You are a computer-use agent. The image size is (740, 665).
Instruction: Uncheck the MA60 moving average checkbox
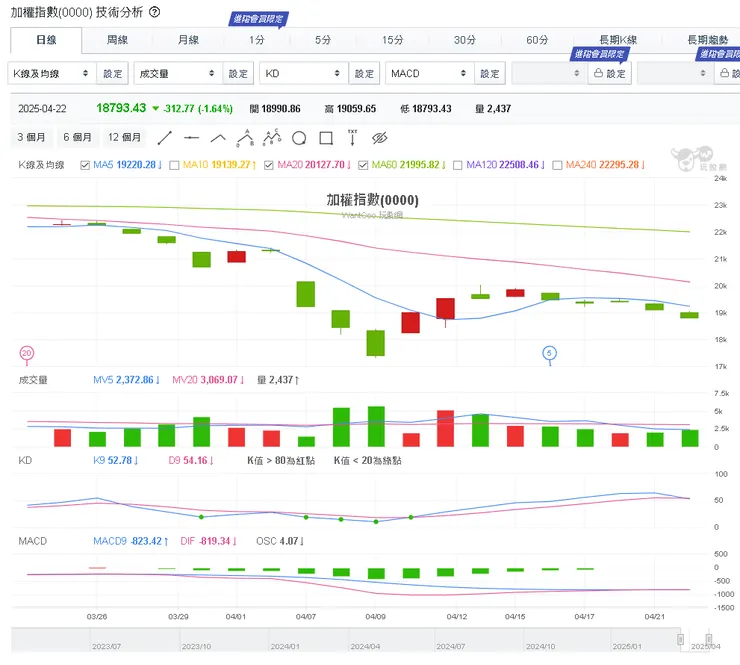point(363,165)
